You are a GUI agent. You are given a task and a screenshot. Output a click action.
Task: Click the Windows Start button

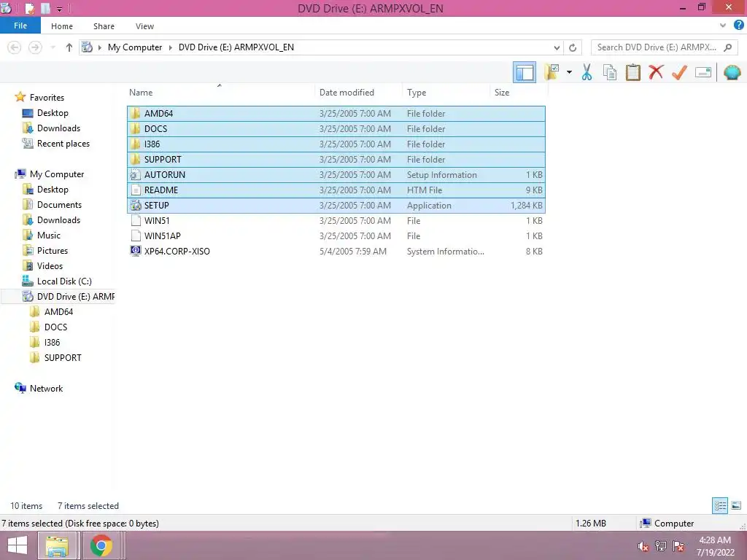(x=18, y=545)
